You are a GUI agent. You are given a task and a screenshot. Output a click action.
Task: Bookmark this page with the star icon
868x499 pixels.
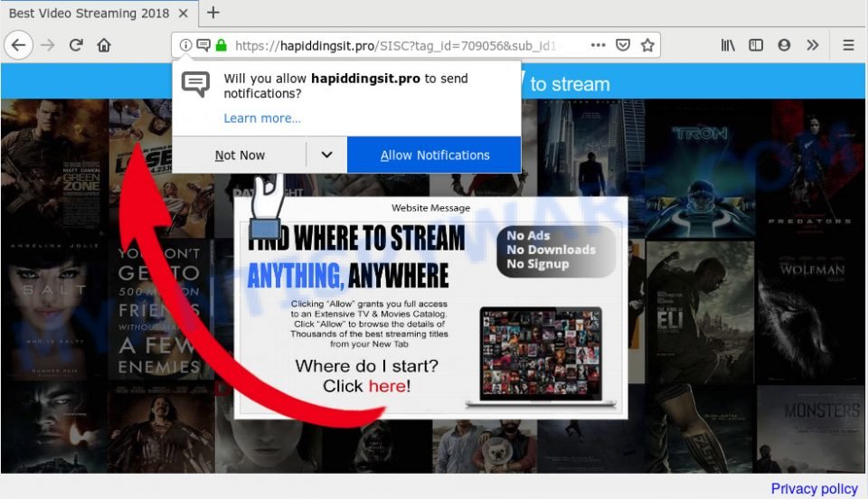pos(647,45)
